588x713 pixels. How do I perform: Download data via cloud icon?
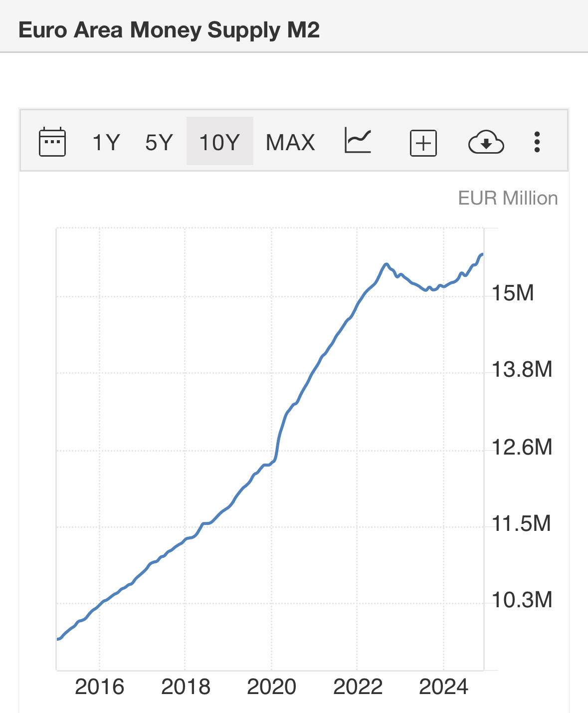click(486, 142)
